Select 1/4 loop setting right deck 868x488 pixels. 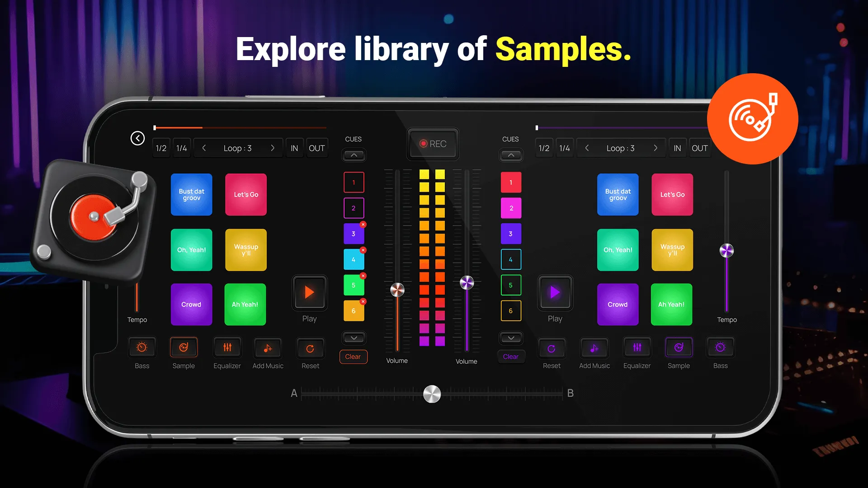pyautogui.click(x=565, y=148)
